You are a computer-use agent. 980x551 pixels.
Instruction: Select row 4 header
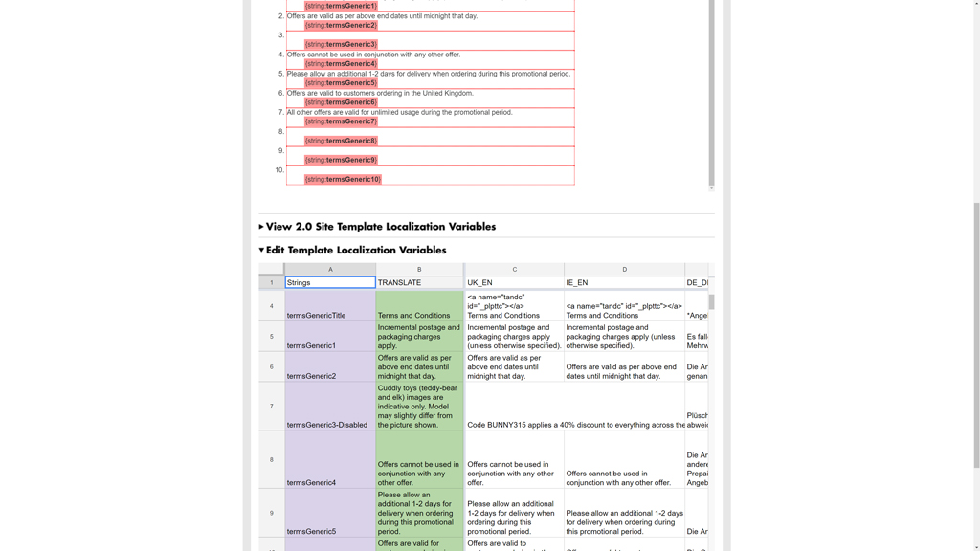pos(271,306)
